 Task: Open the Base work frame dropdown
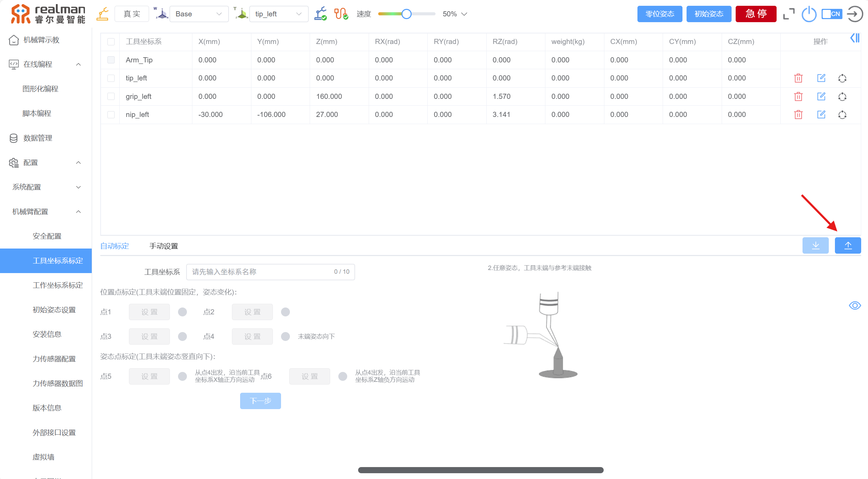tap(198, 14)
